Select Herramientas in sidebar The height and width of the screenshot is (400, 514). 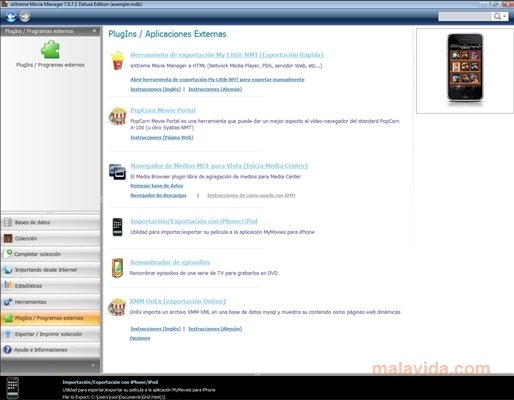50,302
